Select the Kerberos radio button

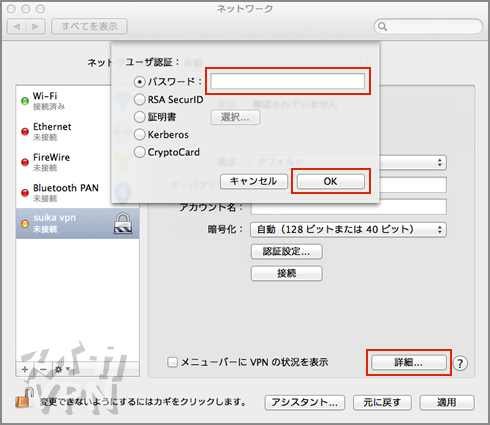pos(140,134)
